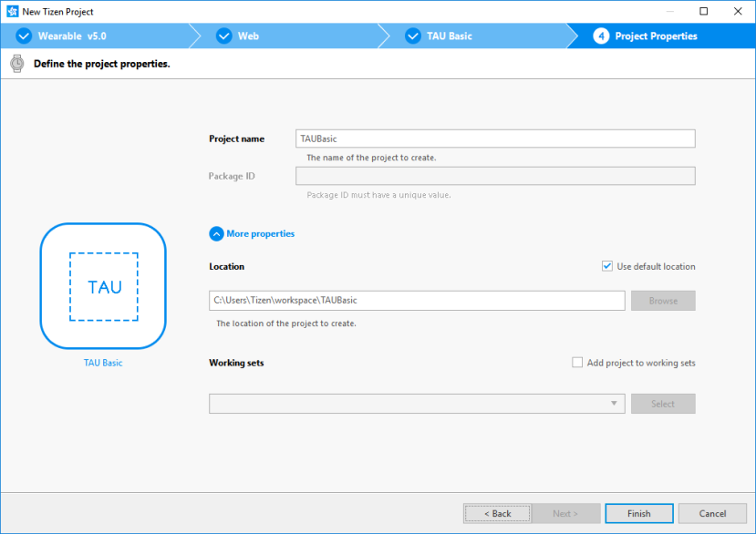The height and width of the screenshot is (534, 756).
Task: Click the large TAU template icon
Action: point(103,286)
